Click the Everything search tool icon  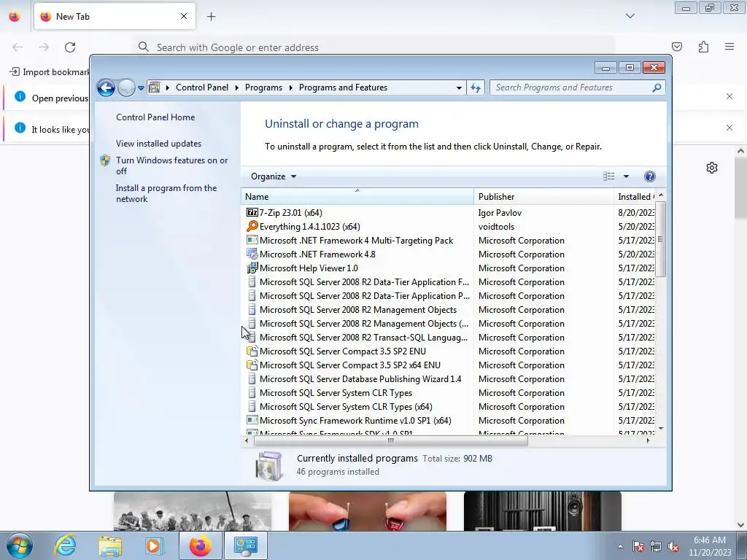pyautogui.click(x=252, y=226)
